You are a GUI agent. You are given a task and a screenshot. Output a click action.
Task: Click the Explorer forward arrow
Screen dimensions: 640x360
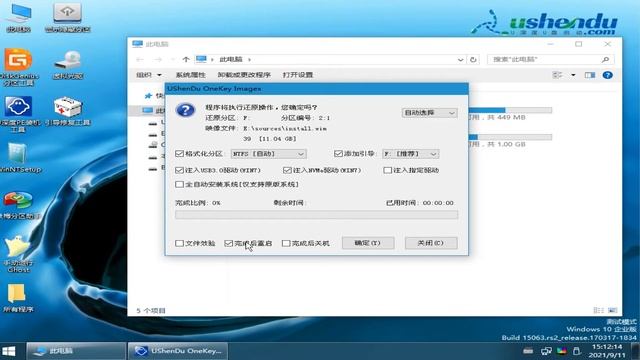click(158, 60)
